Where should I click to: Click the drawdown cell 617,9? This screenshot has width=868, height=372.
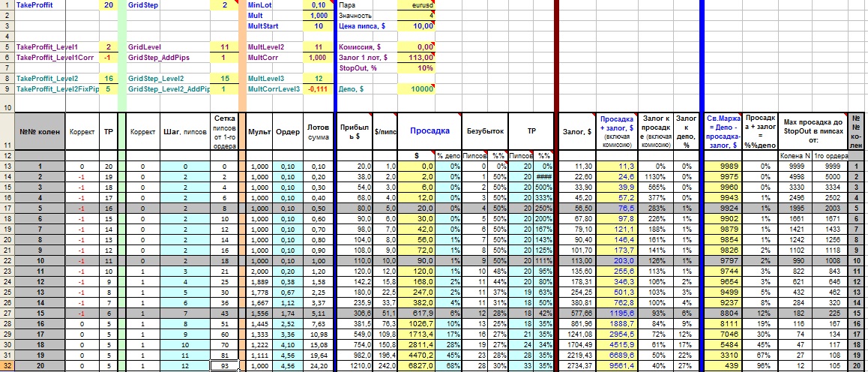tap(416, 313)
